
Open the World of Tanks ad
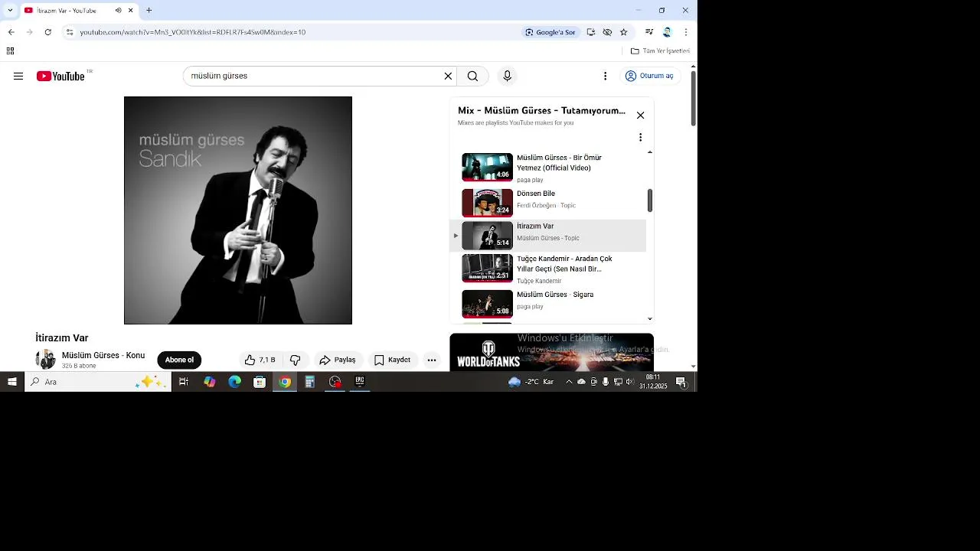click(551, 352)
